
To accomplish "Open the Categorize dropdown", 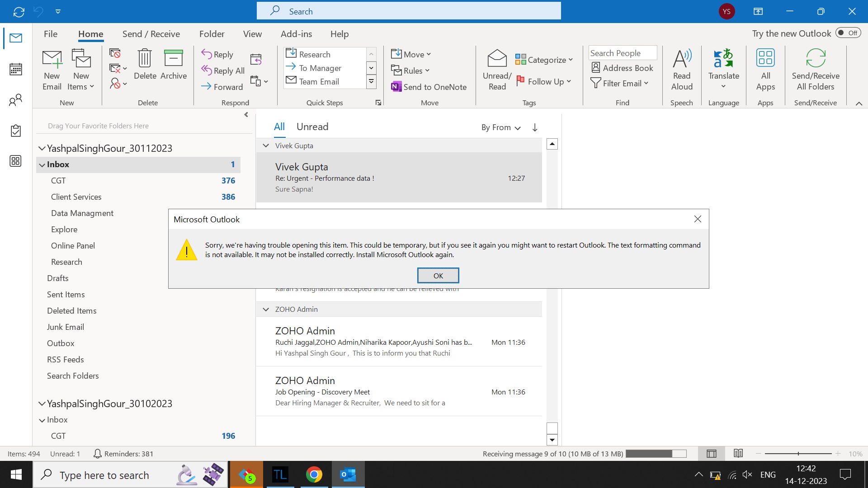I will click(544, 60).
